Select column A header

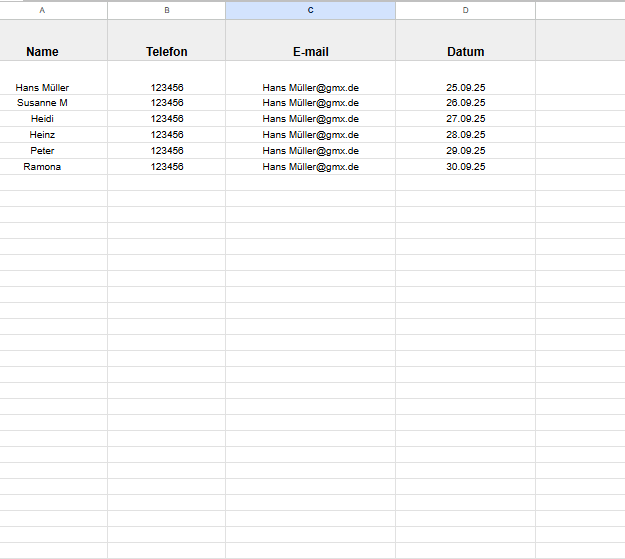coord(42,10)
